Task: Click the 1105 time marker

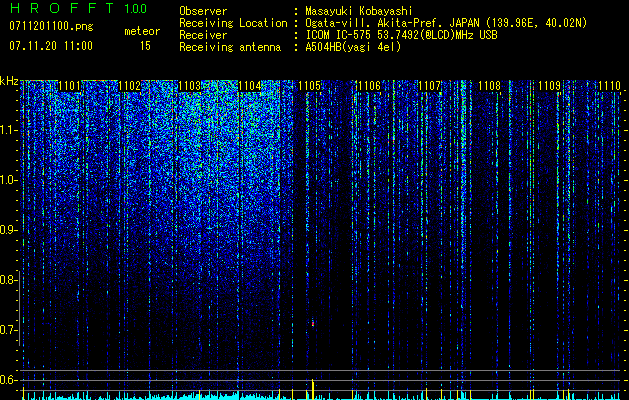Action: pos(310,86)
